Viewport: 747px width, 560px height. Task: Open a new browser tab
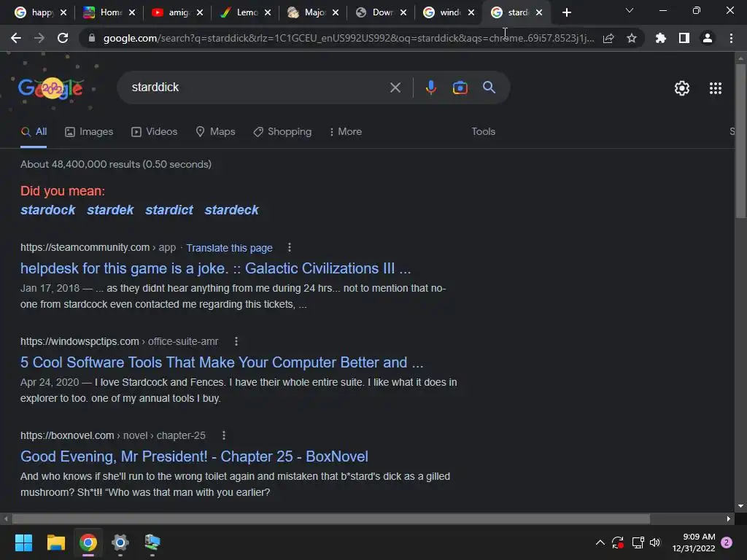tap(566, 13)
